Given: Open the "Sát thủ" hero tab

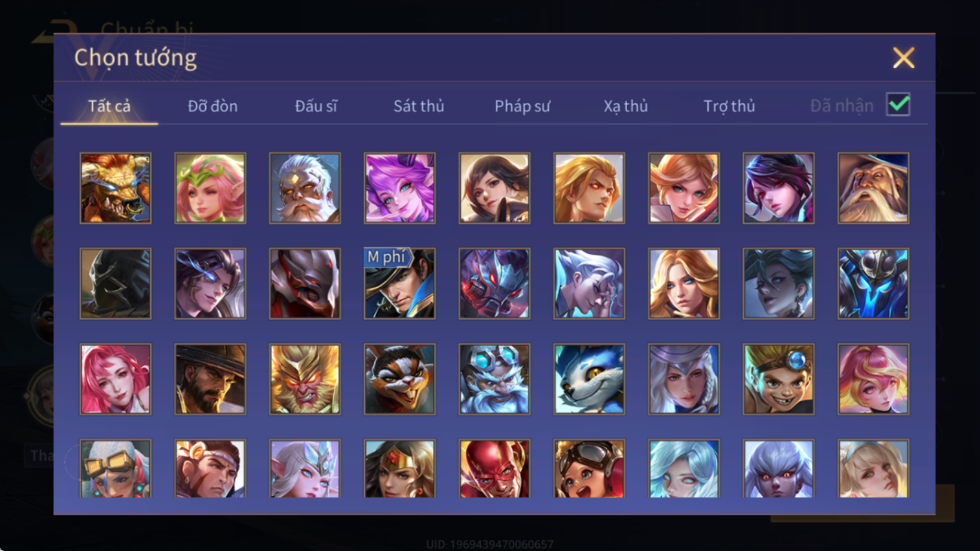Looking at the screenshot, I should [x=419, y=106].
